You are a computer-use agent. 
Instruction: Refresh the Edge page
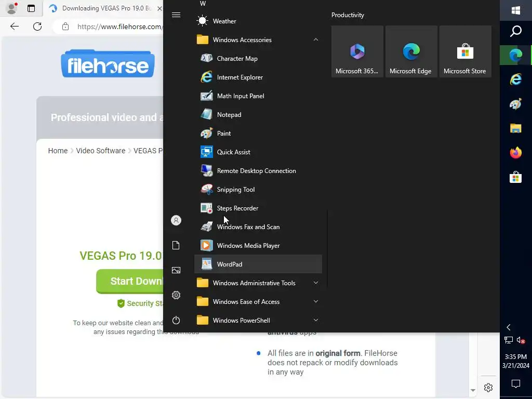pos(37,26)
